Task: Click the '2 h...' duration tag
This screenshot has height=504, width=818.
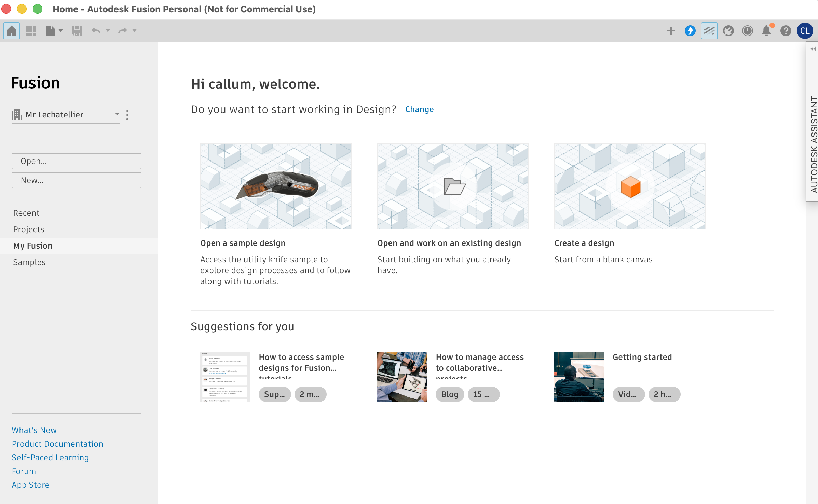Action: click(664, 394)
